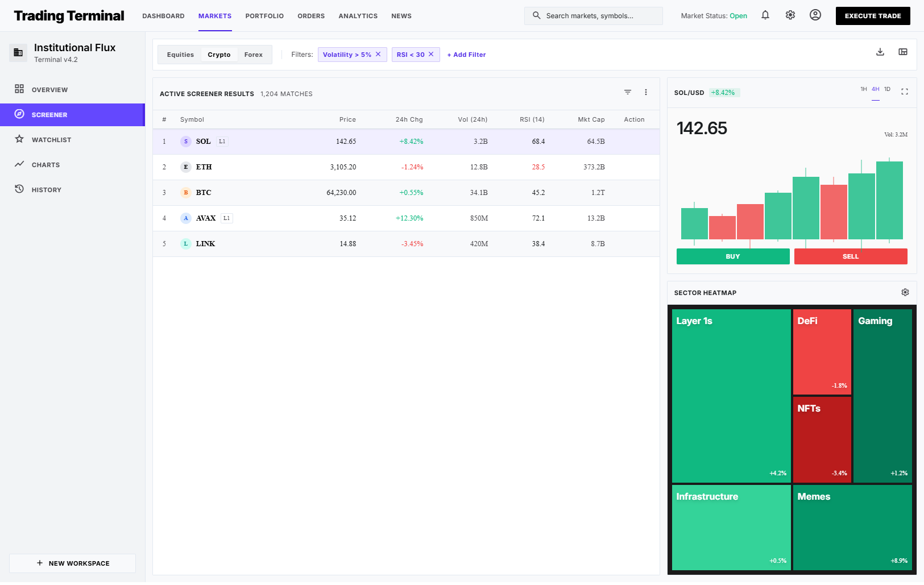Viewport: 924px width, 585px height.
Task: Select the Equities asset toggle
Action: [180, 55]
